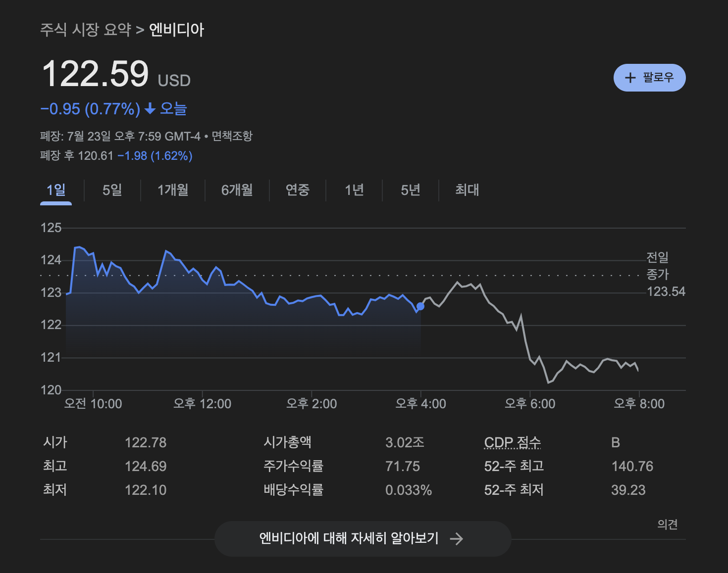
Task: Switch to the 5일 chart view
Action: click(111, 190)
